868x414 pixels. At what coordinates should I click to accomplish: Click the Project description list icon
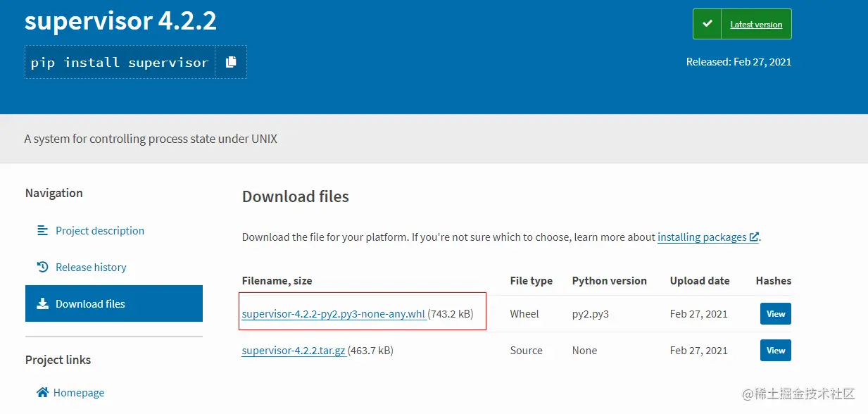(43, 230)
